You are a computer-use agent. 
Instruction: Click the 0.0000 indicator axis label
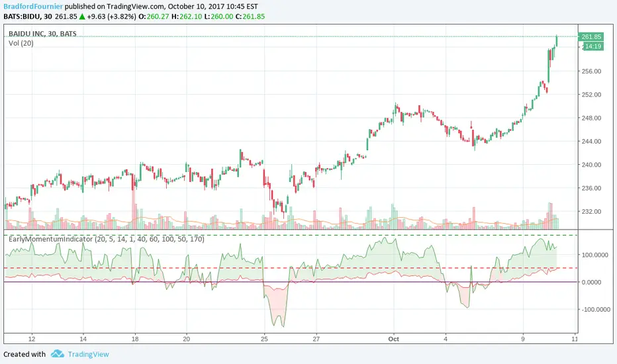(x=591, y=282)
